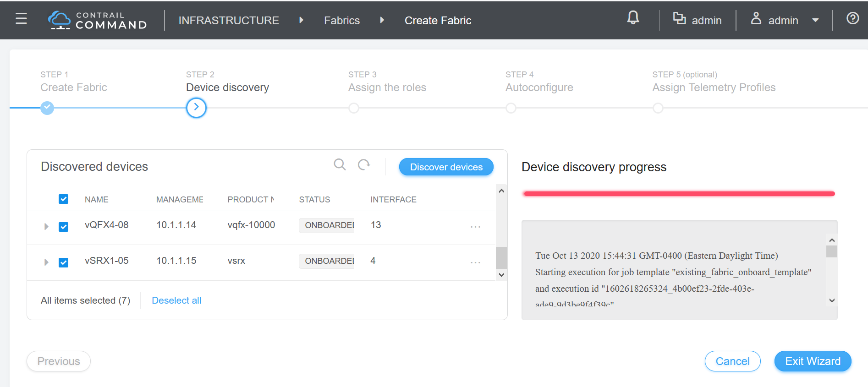Open the notifications bell
Image resolution: width=868 pixels, height=387 pixels.
633,18
